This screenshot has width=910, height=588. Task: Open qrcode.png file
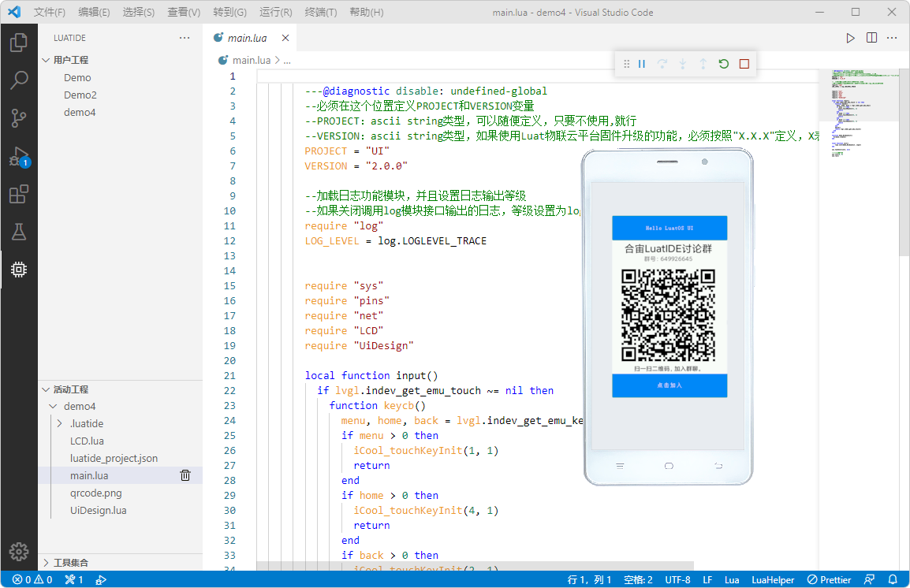[121, 493]
